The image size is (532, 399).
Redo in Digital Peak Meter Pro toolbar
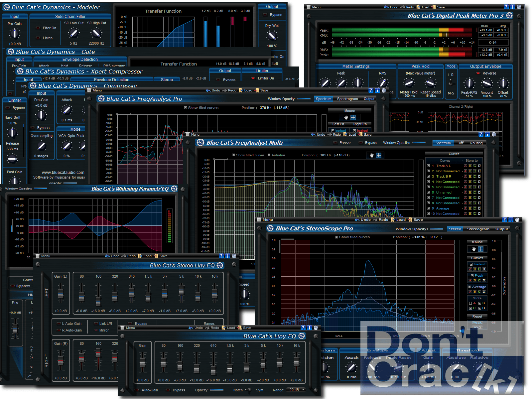tap(408, 7)
